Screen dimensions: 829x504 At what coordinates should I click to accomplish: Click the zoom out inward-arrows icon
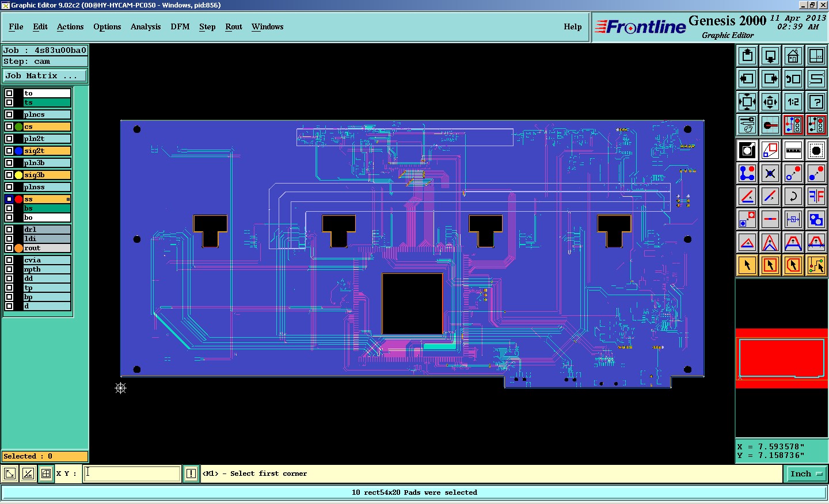pyautogui.click(x=770, y=102)
